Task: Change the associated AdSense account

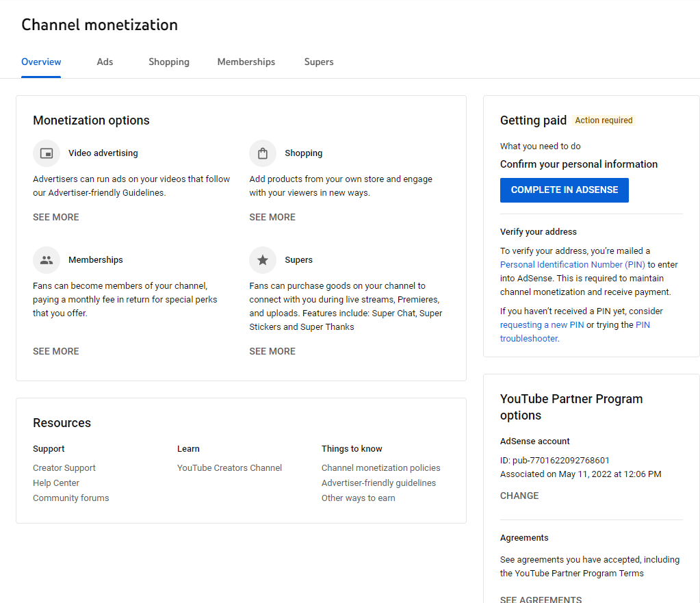Action: [519, 496]
